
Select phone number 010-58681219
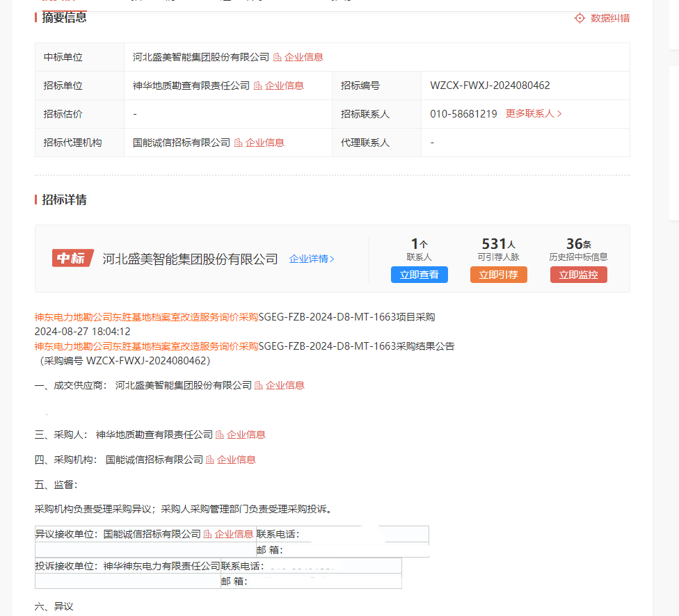click(x=463, y=114)
